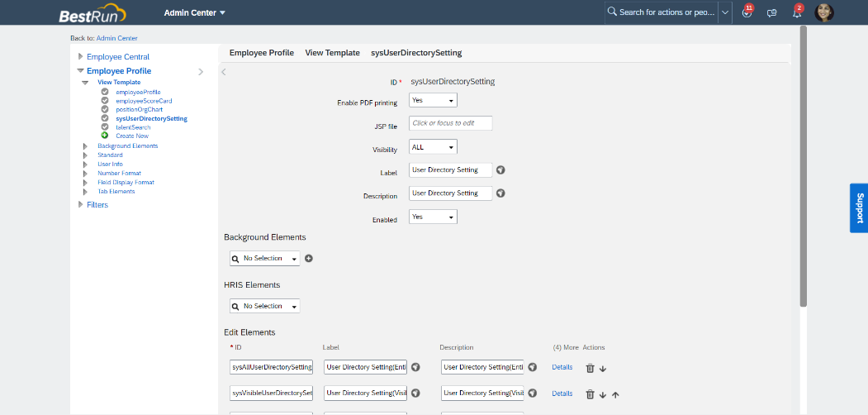The image size is (868, 415).
Task: Click the BestRun logo
Action: 92,12
